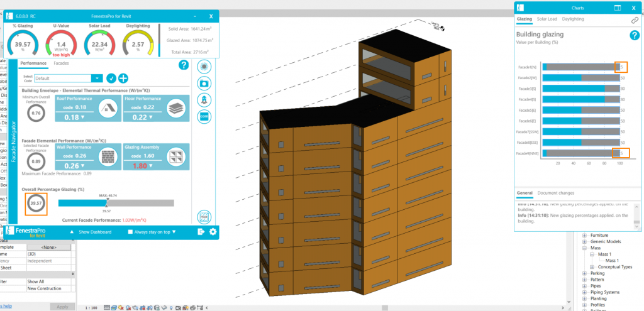
Task: Click the 1 : 100 view scale
Action: (x=91, y=307)
